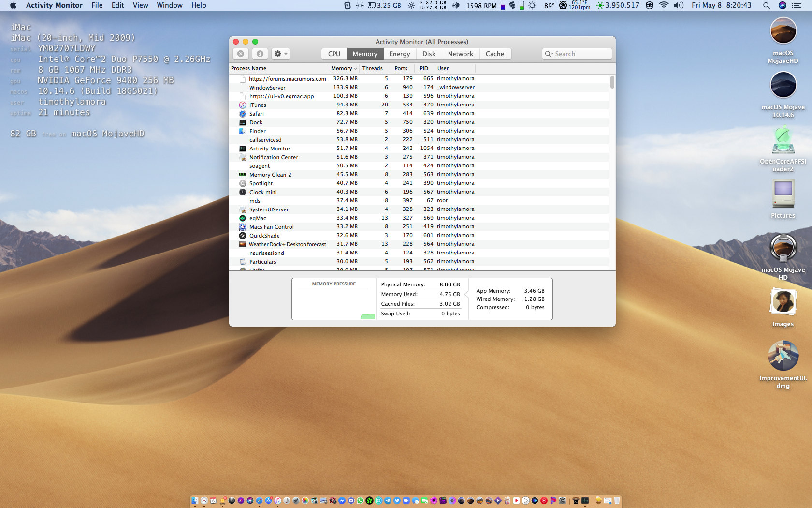Show the Network tab
Viewport: 812px width, 508px height.
coord(461,54)
